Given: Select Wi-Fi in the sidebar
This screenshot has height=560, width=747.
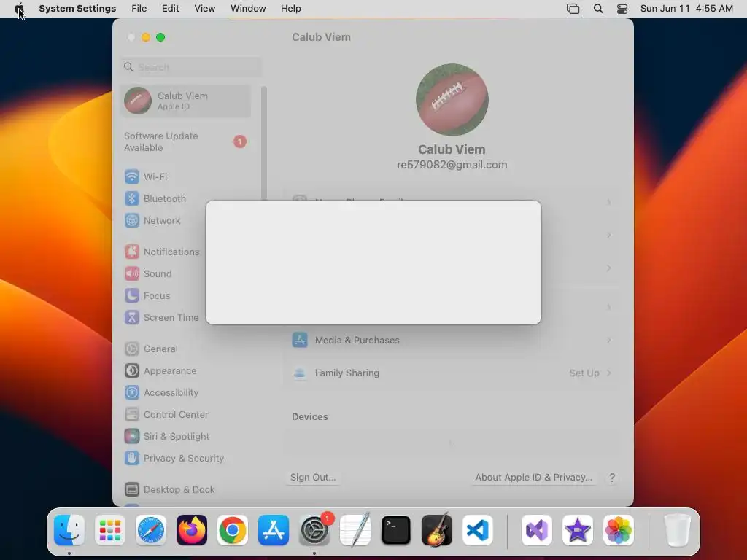Looking at the screenshot, I should click(186, 176).
